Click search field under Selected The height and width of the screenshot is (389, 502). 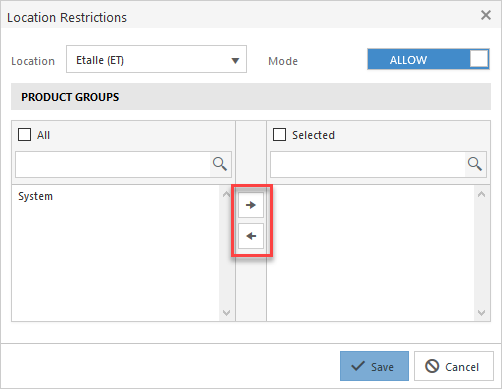pyautogui.click(x=368, y=164)
